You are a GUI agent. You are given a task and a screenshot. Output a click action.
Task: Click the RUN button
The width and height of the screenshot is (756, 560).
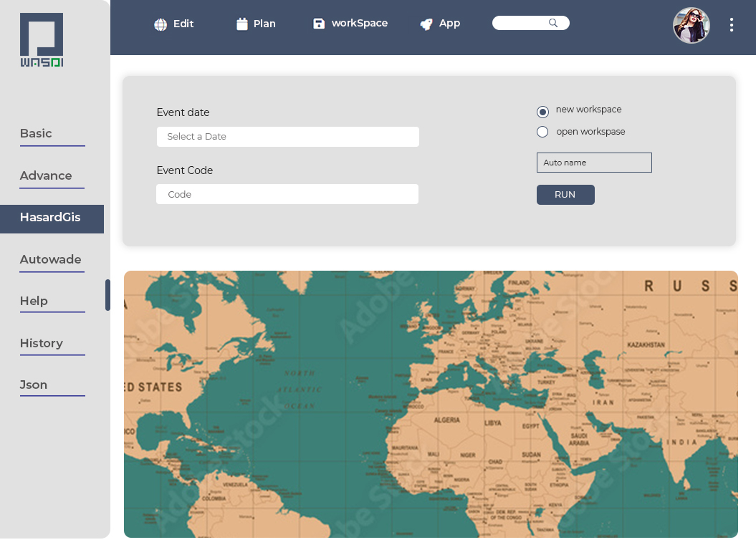point(565,195)
